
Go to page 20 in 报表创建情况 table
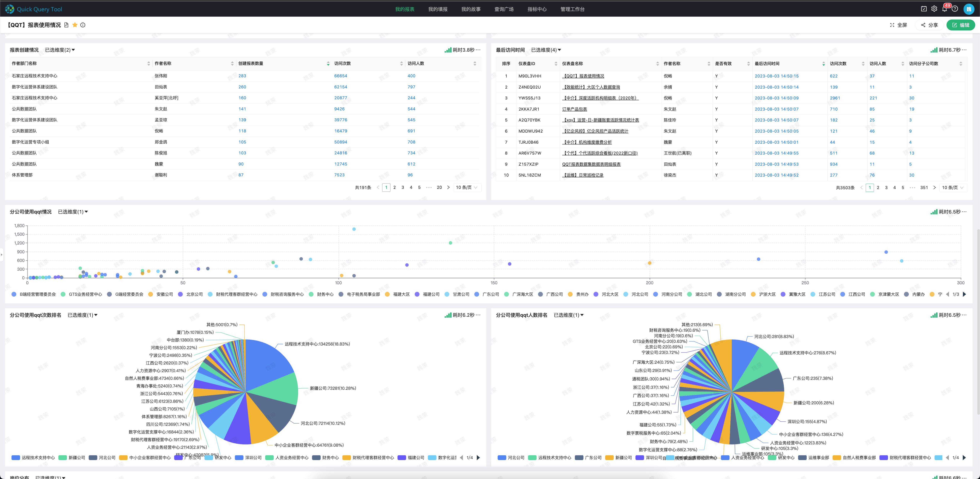point(439,187)
